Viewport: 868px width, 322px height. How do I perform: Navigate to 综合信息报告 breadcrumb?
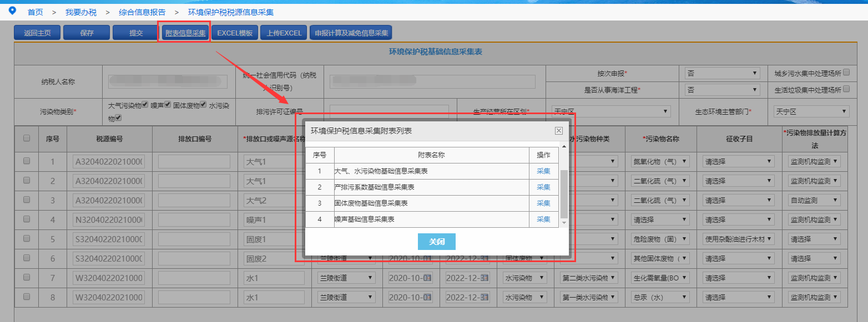(x=142, y=12)
